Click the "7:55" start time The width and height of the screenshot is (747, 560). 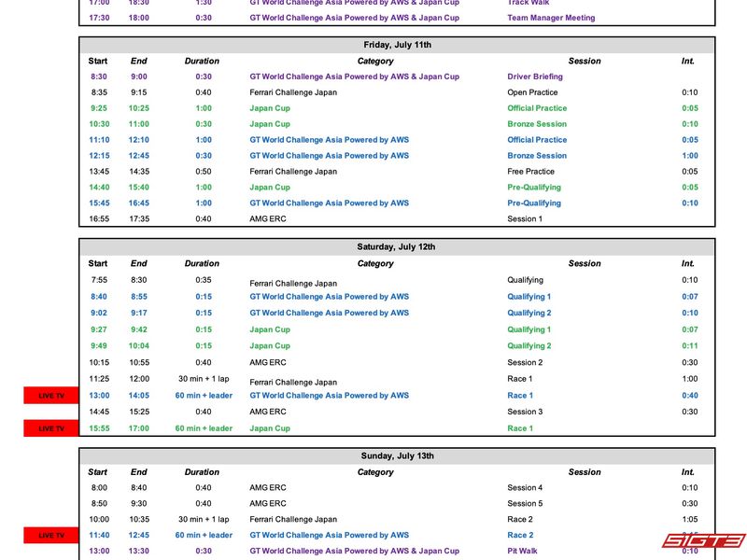(99, 280)
